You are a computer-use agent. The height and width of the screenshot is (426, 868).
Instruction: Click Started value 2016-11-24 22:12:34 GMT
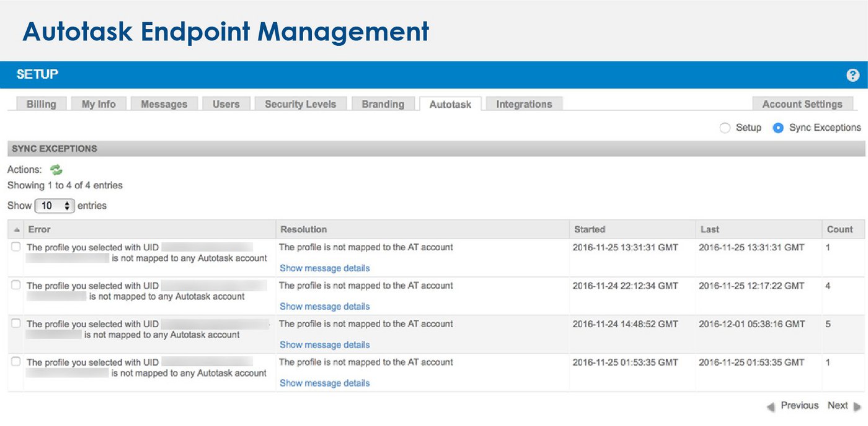625,286
